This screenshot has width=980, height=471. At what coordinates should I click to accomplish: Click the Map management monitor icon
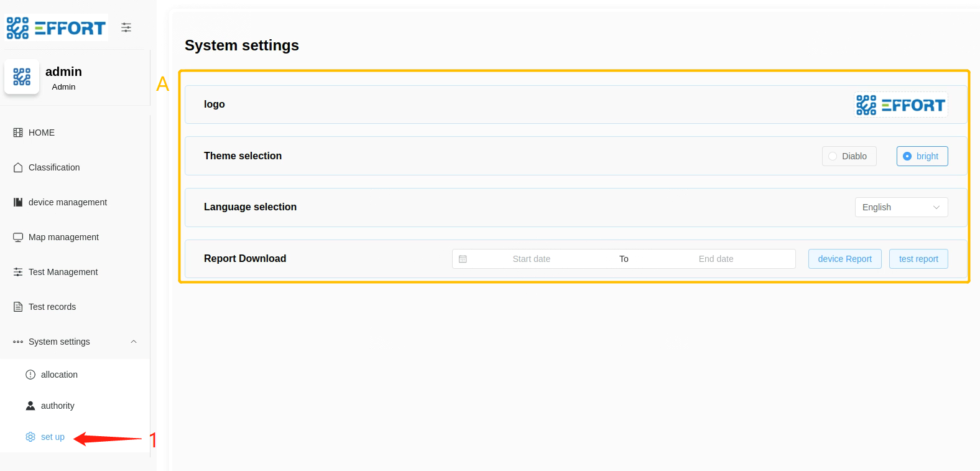click(x=18, y=237)
